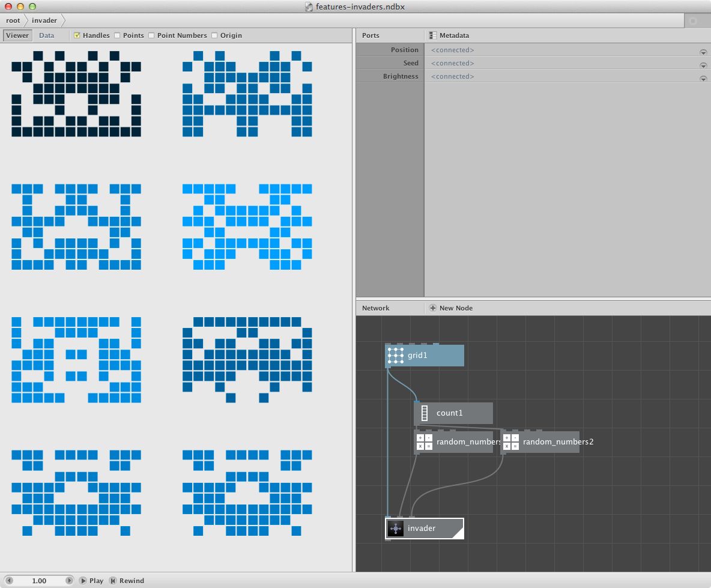Enable the Origin checkbox
The height and width of the screenshot is (588, 711).
[214, 35]
